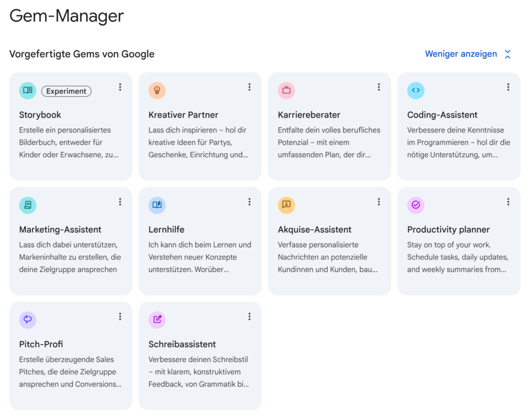The image size is (532, 416).
Task: Select the Lernhilfe title
Action: [x=166, y=229]
